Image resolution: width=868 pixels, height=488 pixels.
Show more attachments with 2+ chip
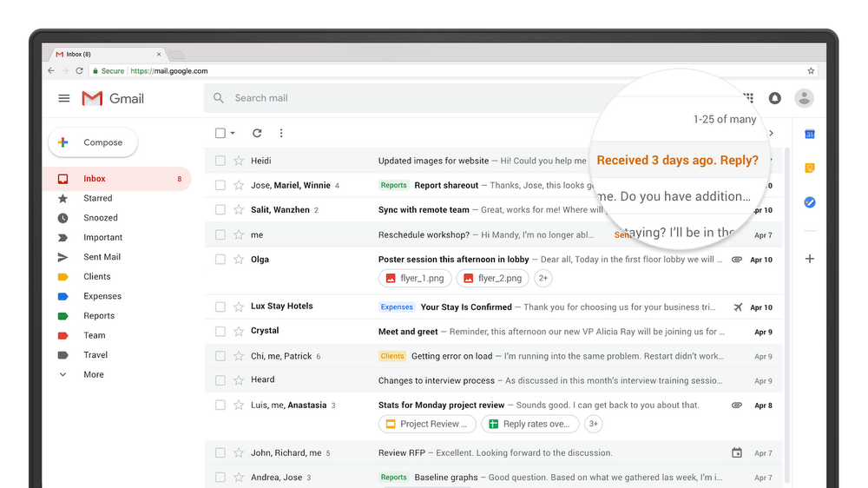(543, 278)
